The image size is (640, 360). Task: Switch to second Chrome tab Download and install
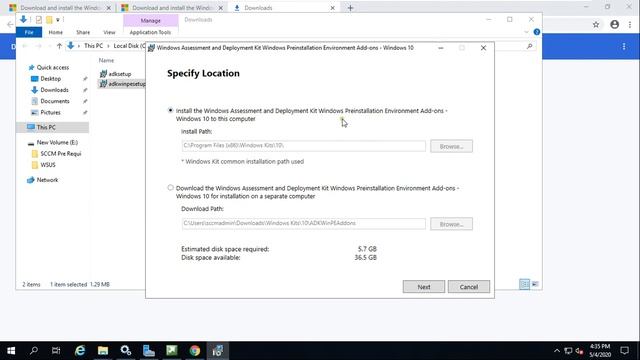(171, 8)
